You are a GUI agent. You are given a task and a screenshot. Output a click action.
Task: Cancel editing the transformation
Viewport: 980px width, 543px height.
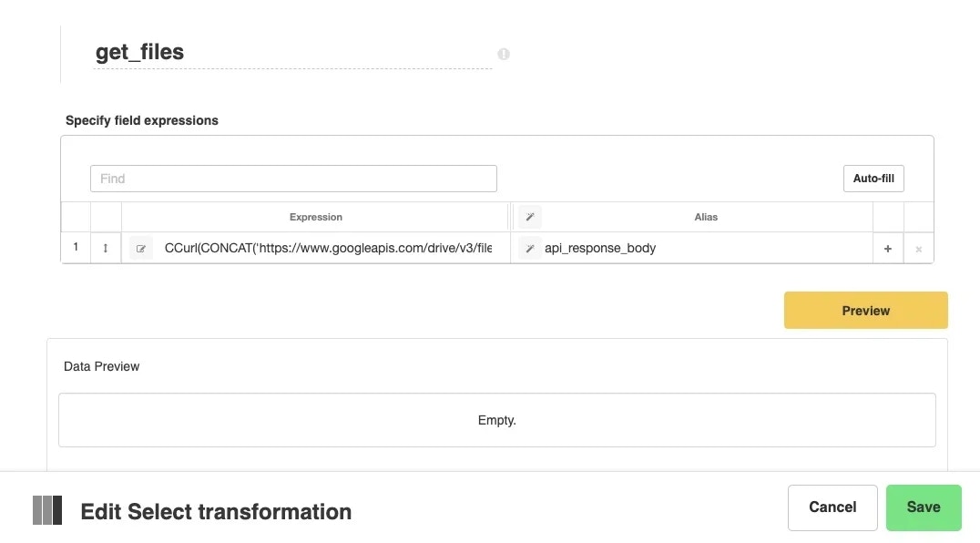(x=832, y=507)
